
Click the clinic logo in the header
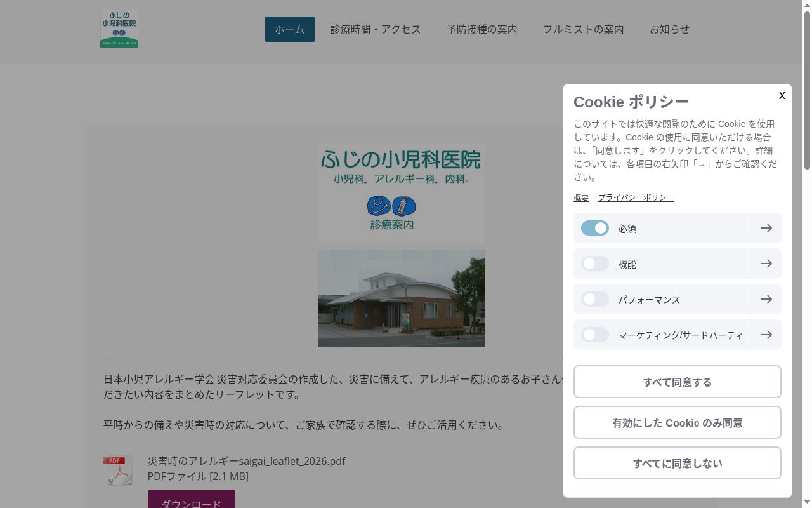coord(119,29)
